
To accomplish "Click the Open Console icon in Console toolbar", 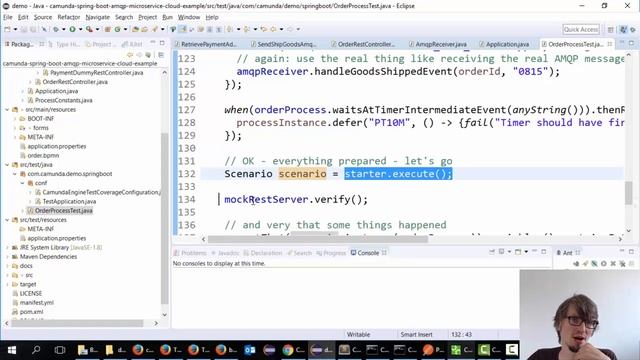I will click(518, 252).
